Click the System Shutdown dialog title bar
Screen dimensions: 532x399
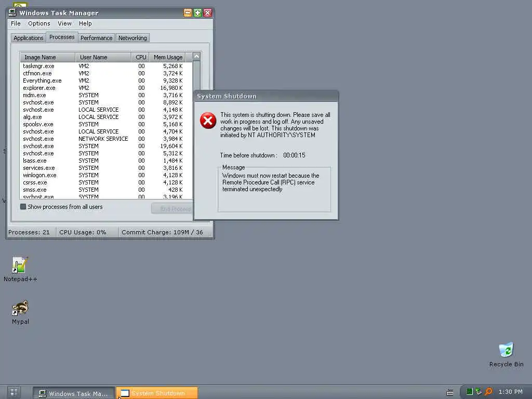pyautogui.click(x=266, y=96)
